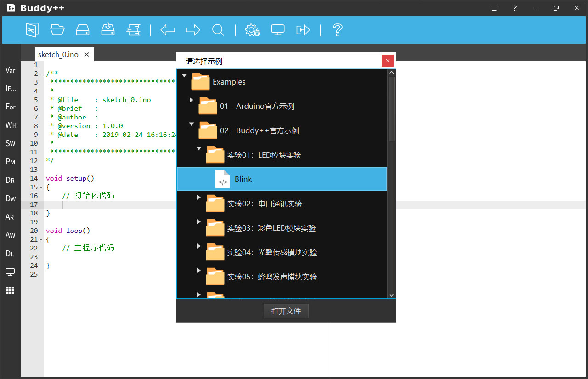The image size is (588, 379).
Task: Select the Examples folder row
Action: click(282, 82)
